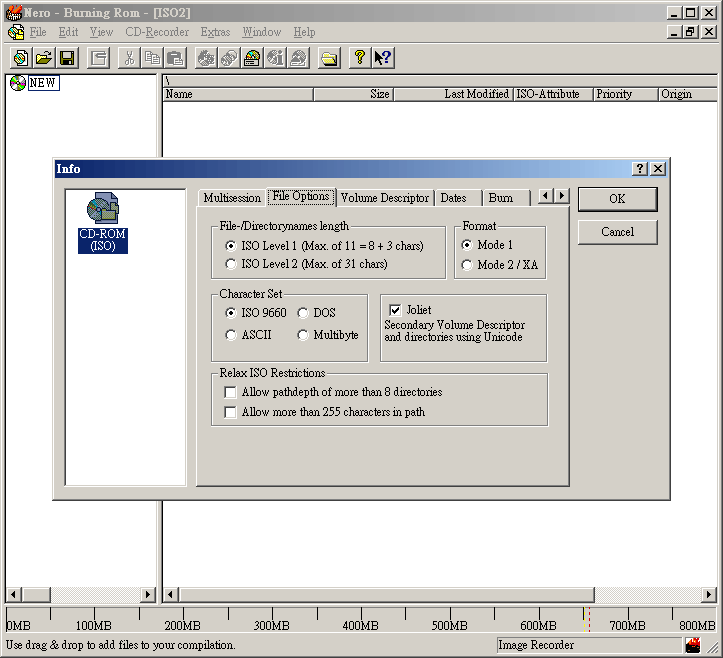Click the Choose Recorder colorful disc icon

coord(252,58)
